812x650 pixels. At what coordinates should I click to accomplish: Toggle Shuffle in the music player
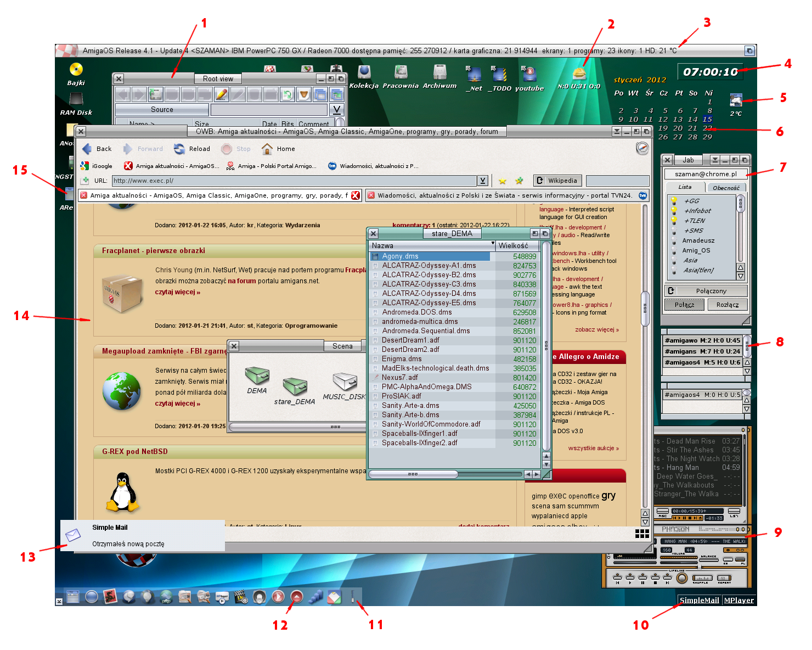coord(702,578)
